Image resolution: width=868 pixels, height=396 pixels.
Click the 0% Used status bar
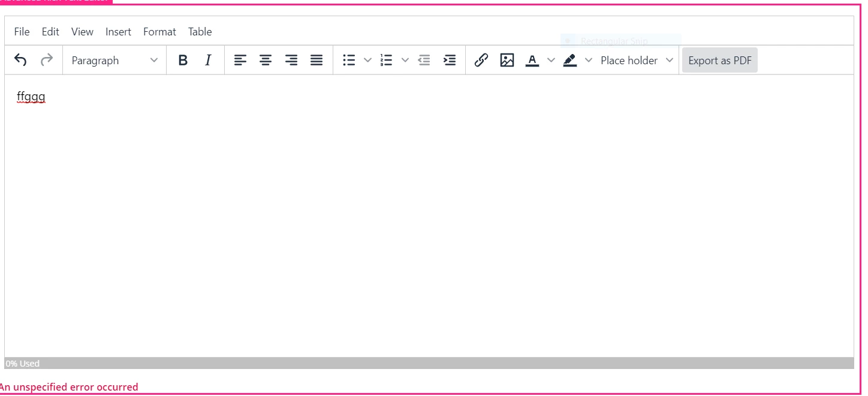pos(429,363)
